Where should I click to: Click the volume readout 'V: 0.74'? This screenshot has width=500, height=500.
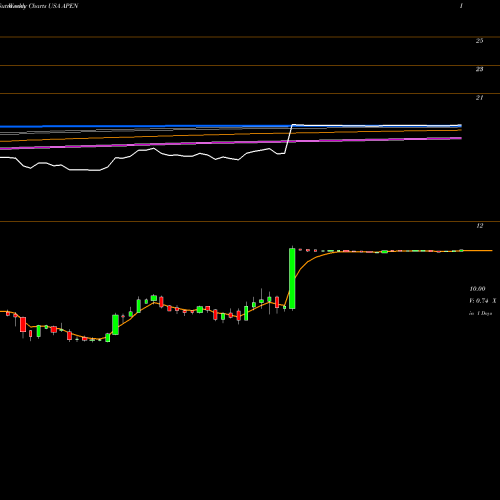(479, 301)
